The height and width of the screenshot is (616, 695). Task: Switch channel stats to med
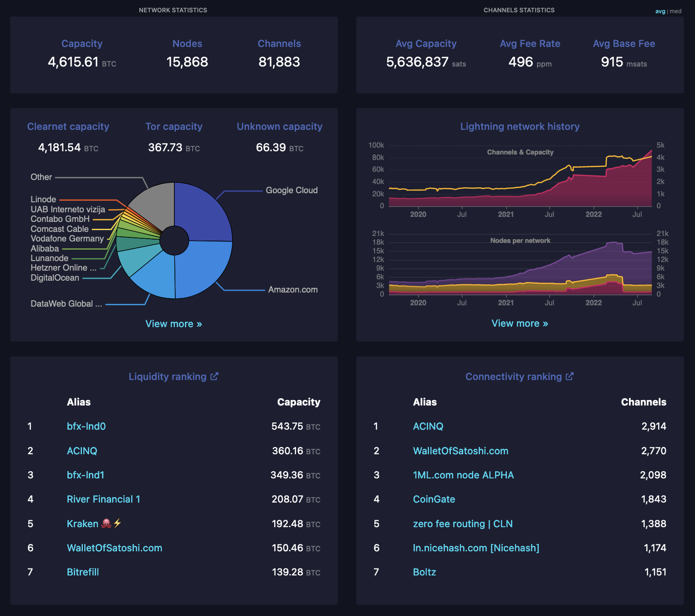click(x=675, y=11)
